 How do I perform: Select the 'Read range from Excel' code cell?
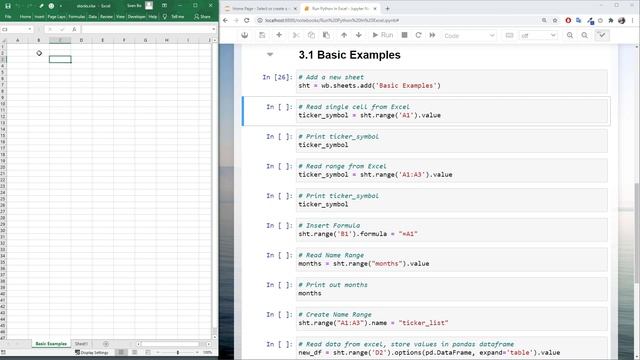[x=452, y=171]
